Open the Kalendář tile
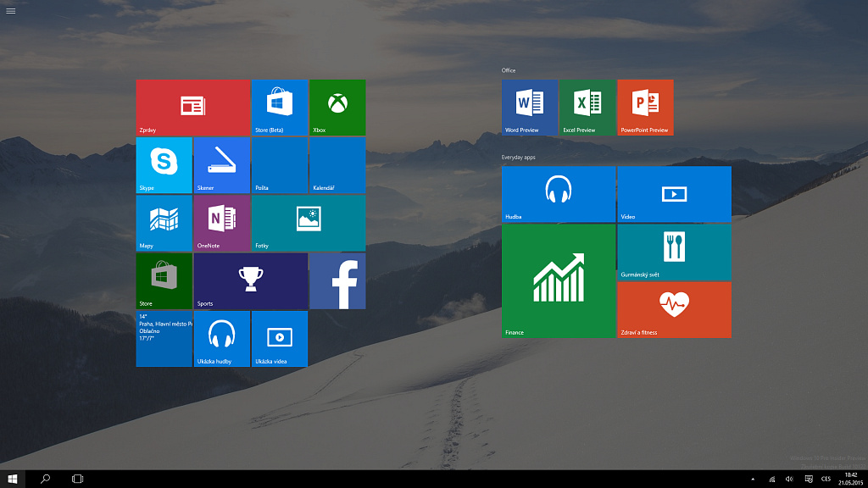 (x=337, y=165)
